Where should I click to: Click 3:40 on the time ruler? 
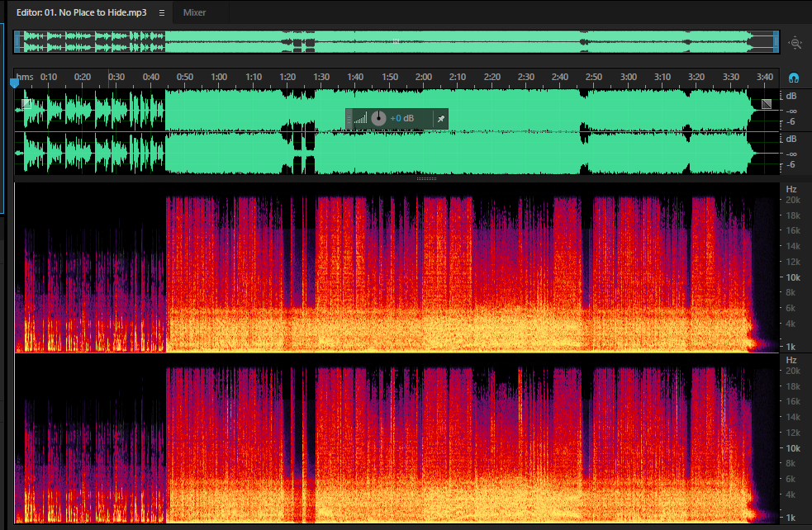[764, 77]
